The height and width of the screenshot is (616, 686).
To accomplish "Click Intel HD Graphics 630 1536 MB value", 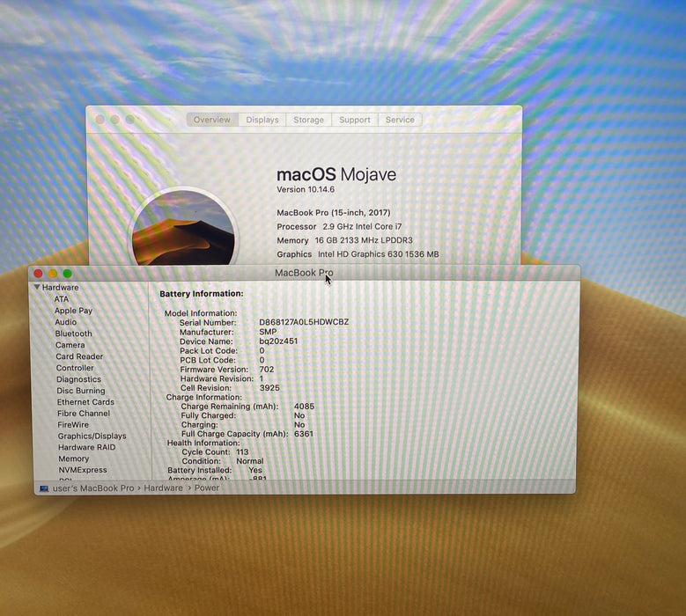I will [x=379, y=254].
